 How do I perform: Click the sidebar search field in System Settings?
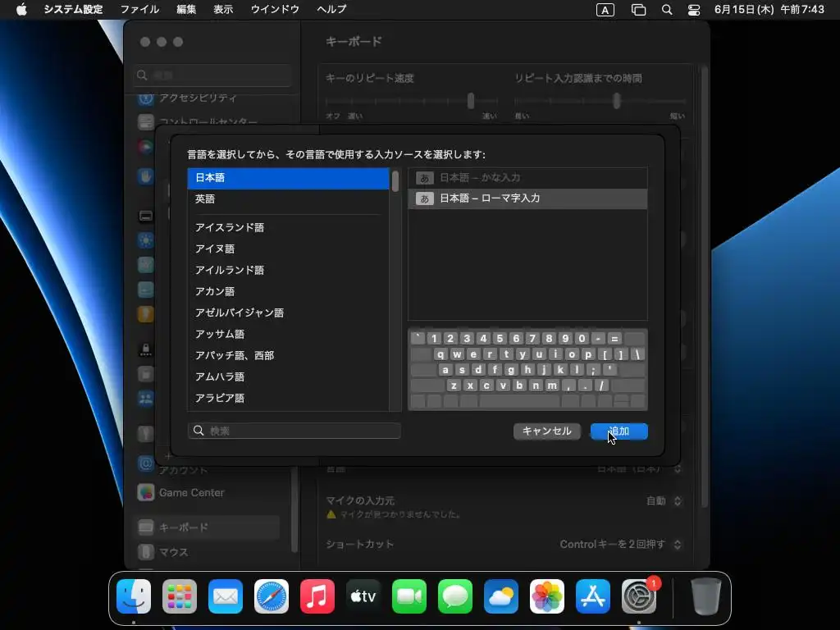coord(212,75)
